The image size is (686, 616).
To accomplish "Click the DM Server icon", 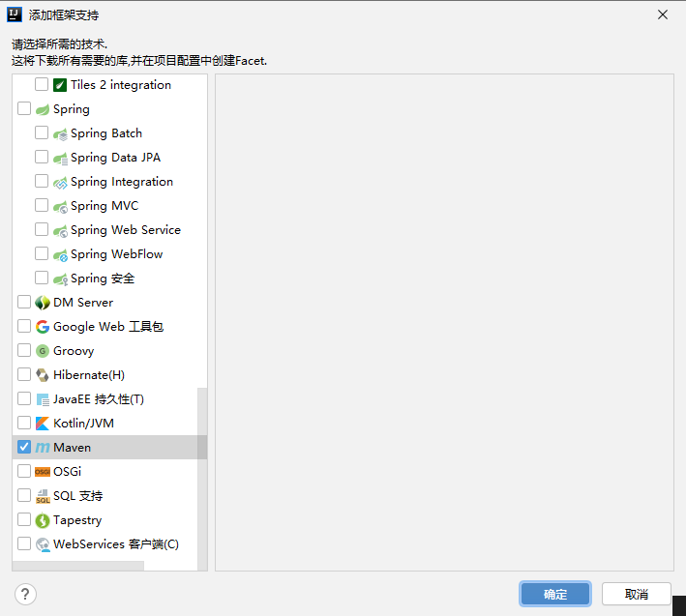I will pos(43,303).
